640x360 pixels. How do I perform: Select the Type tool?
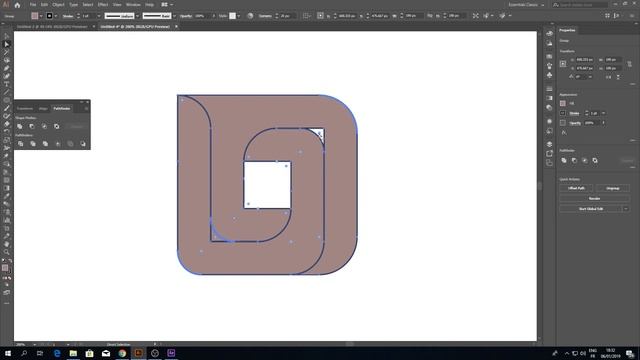tap(6, 84)
